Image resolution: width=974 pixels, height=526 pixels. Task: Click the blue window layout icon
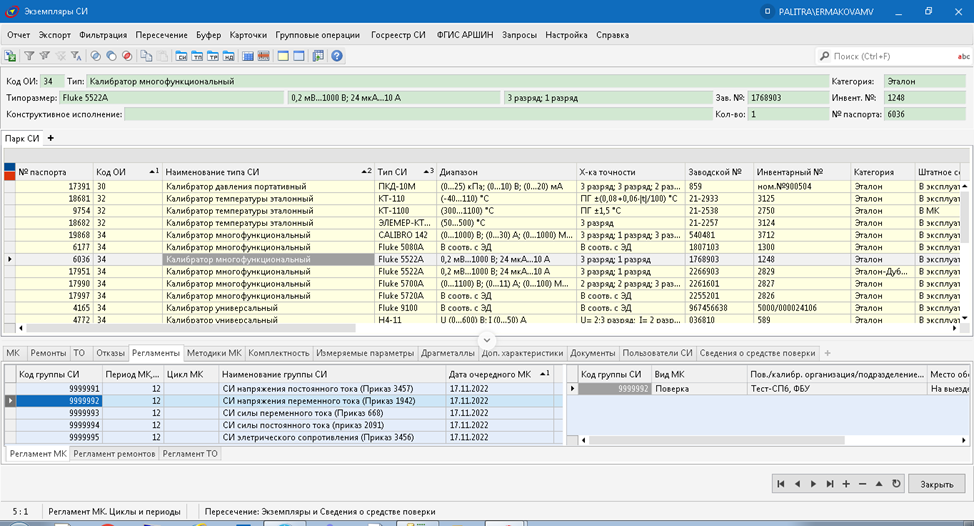pyautogui.click(x=299, y=56)
